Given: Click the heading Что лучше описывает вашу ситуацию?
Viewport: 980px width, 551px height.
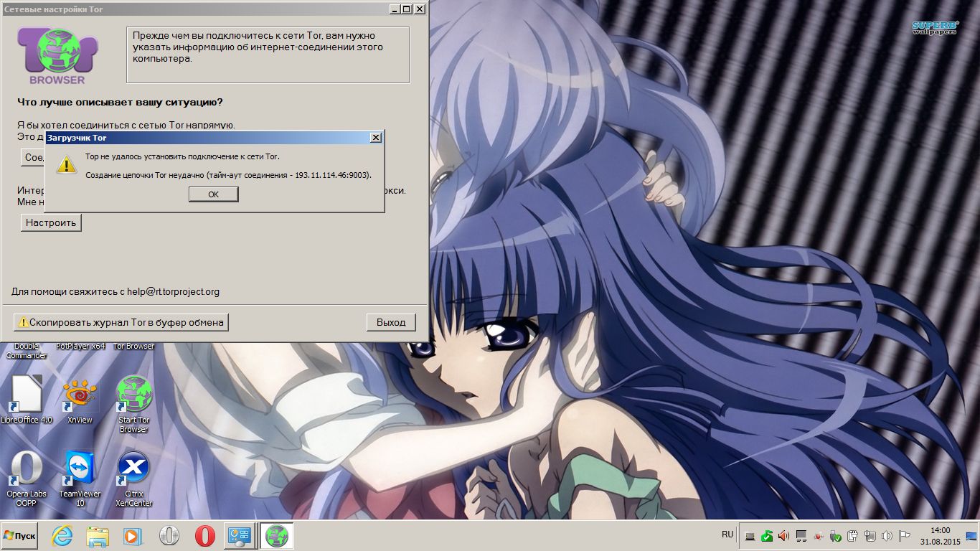Looking at the screenshot, I should coord(120,102).
